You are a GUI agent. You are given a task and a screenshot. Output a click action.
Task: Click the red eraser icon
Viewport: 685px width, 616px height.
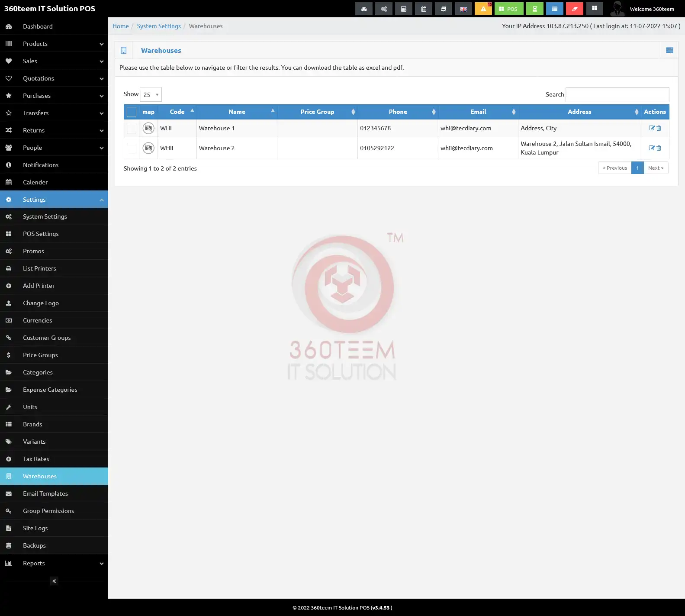[x=575, y=9]
